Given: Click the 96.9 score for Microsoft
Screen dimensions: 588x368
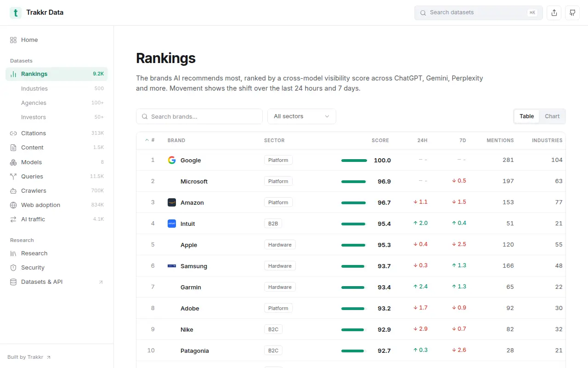Looking at the screenshot, I should click(384, 182).
